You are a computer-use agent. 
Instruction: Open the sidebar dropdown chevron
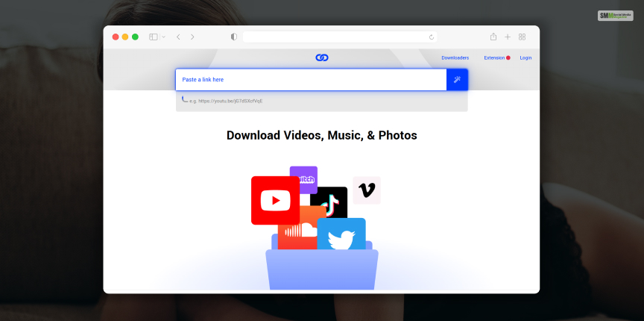(163, 37)
